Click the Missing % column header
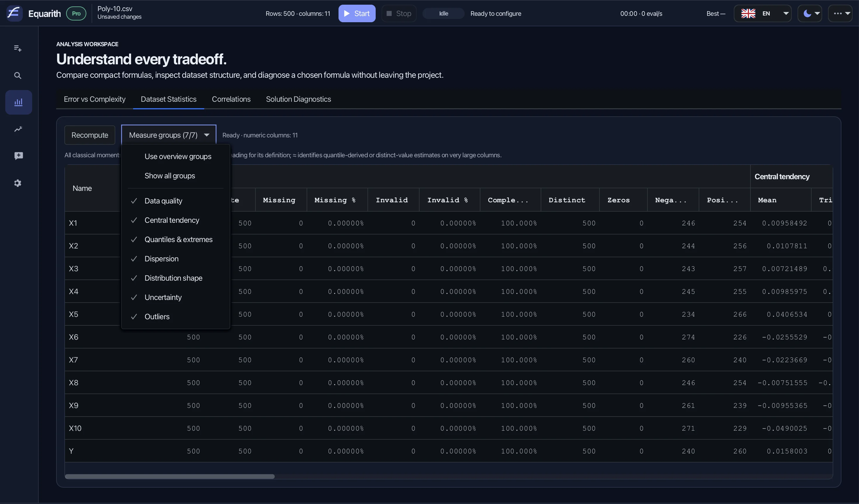 point(337,200)
